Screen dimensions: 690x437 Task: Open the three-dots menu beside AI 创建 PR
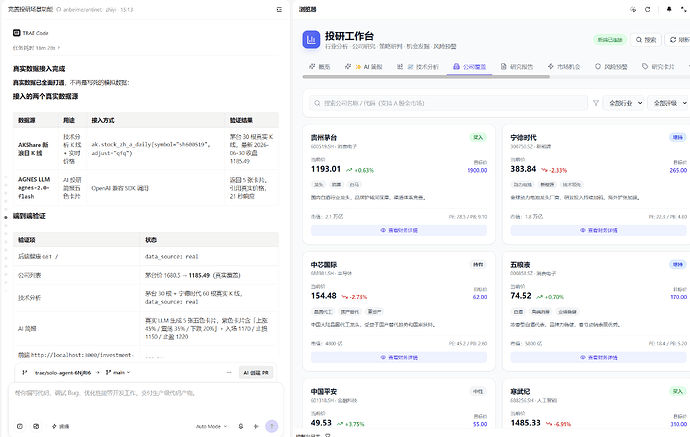tap(229, 372)
